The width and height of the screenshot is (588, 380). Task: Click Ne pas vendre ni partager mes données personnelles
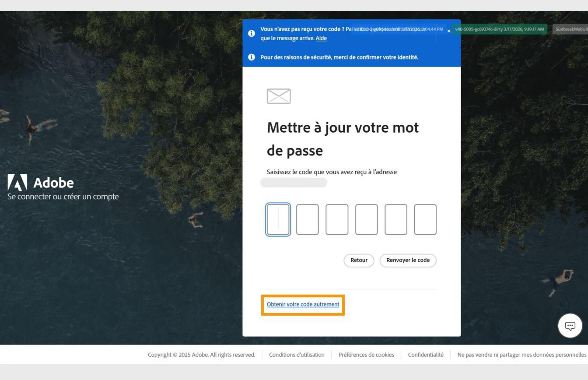pos(521,355)
